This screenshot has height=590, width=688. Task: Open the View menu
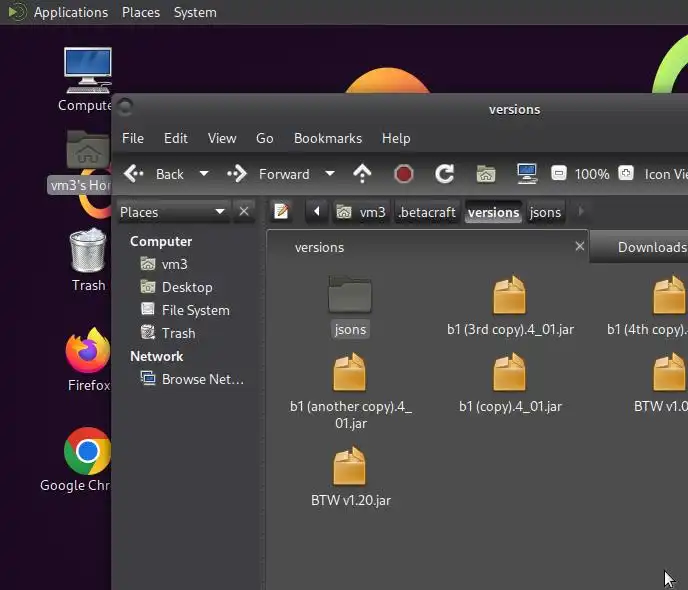[x=222, y=138]
